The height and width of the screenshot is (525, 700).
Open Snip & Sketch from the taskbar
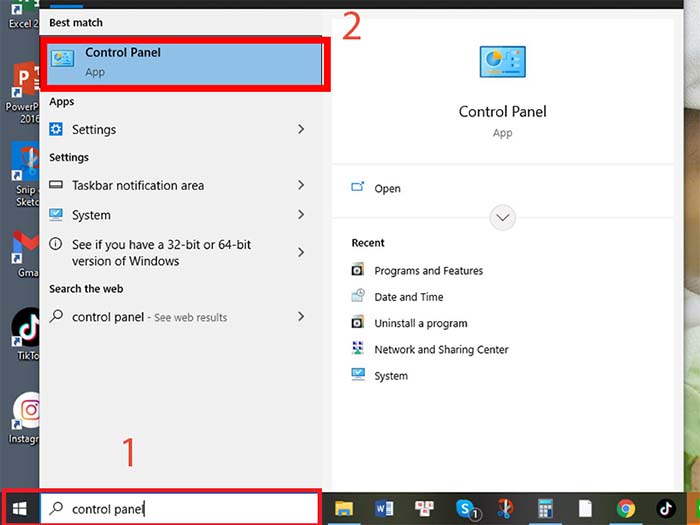[x=505, y=508]
